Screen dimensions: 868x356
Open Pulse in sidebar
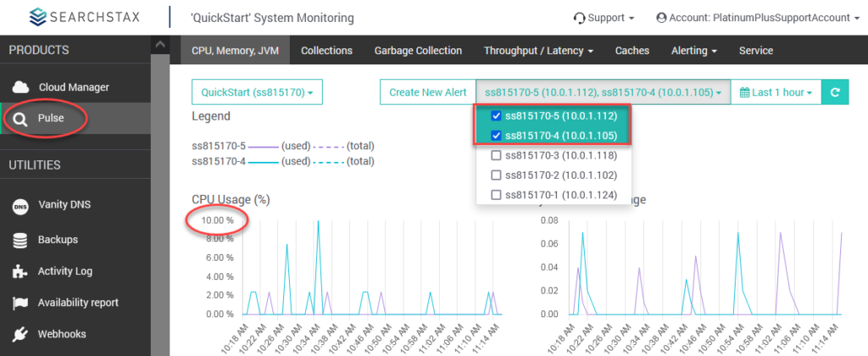tap(75, 118)
